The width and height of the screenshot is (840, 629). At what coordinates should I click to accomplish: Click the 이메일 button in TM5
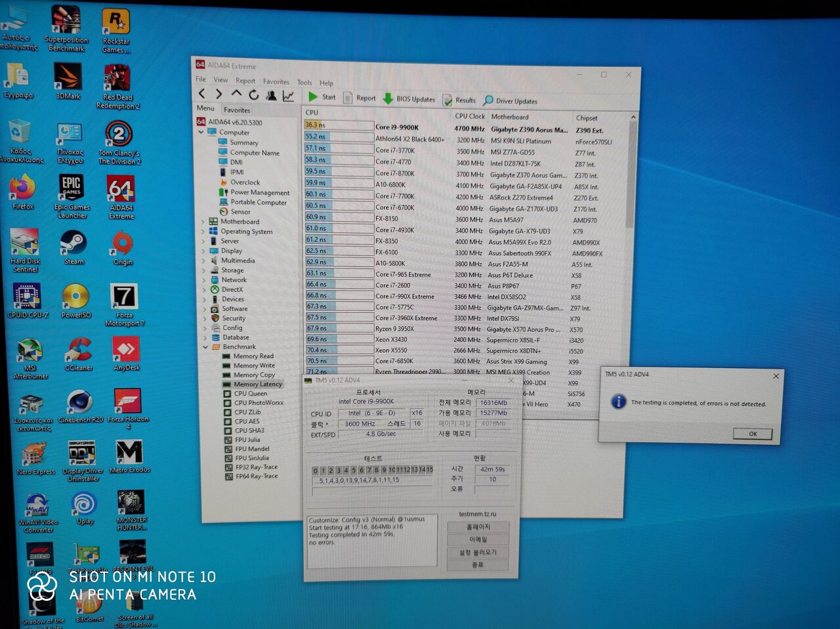click(x=478, y=540)
